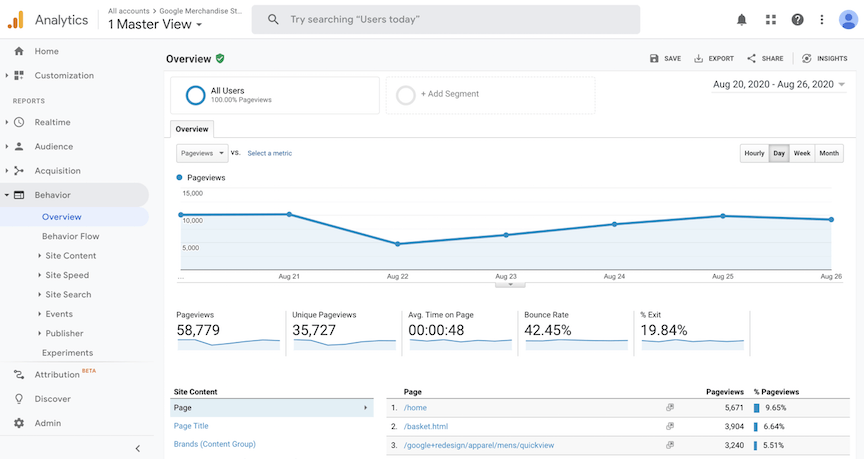Open the 1 Master View account dropdown
The image size is (864, 459).
(x=155, y=24)
